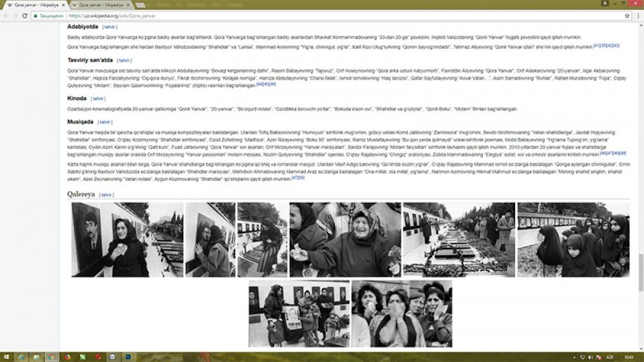Click the page's vertical scrollbar
The width and height of the screenshot is (644, 362).
(x=640, y=193)
